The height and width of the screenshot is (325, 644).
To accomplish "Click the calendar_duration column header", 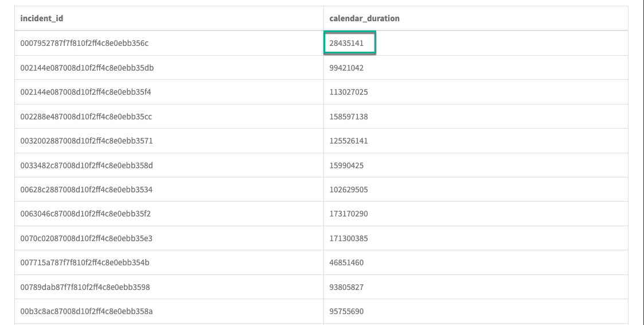I will (364, 18).
